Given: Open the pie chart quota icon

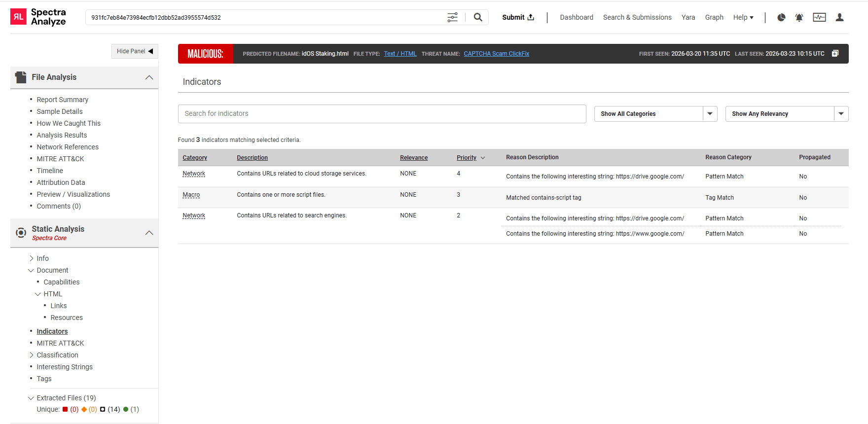Looking at the screenshot, I should (781, 17).
